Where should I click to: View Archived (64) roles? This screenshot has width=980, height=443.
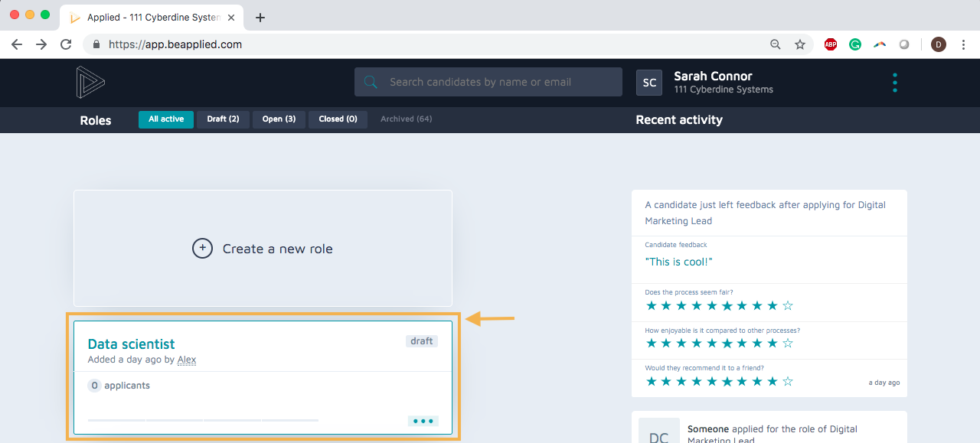[x=406, y=119]
